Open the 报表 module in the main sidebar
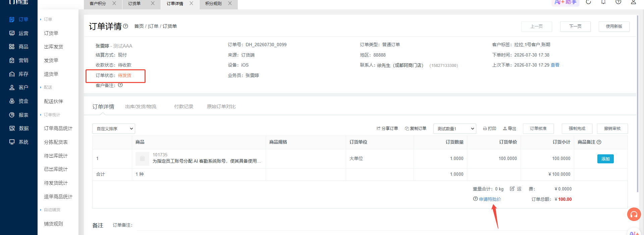Screen dimensions: 644x235 pos(19,115)
